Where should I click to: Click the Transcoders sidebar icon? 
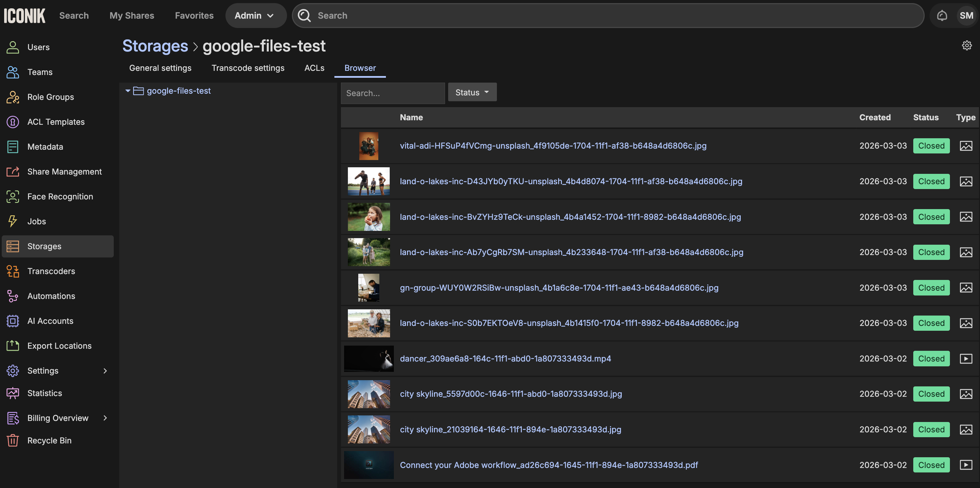[12, 271]
